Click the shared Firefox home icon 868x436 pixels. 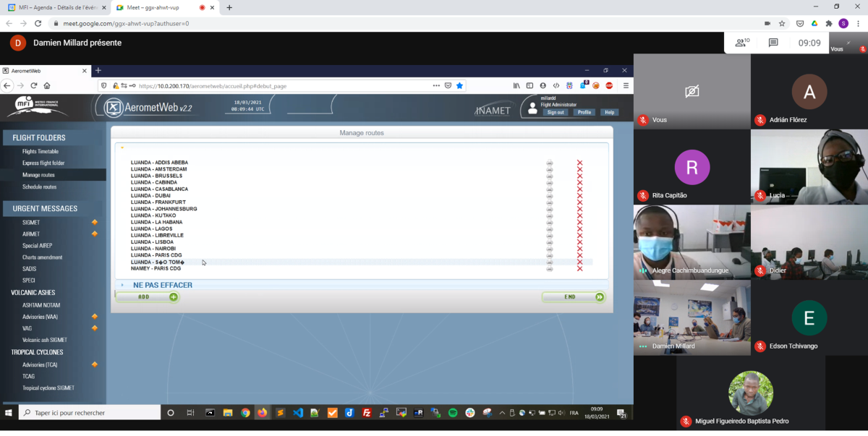point(47,85)
